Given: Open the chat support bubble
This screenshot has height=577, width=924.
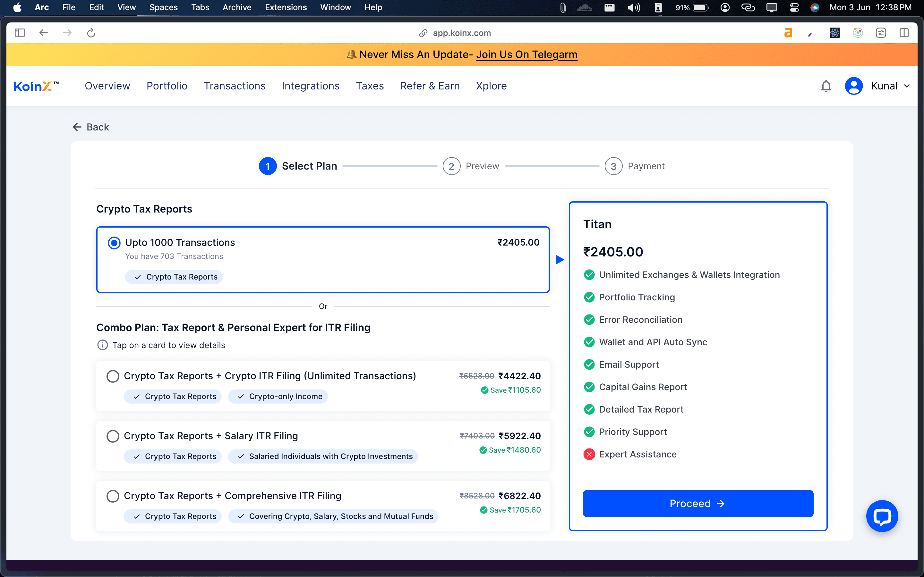Looking at the screenshot, I should tap(882, 516).
